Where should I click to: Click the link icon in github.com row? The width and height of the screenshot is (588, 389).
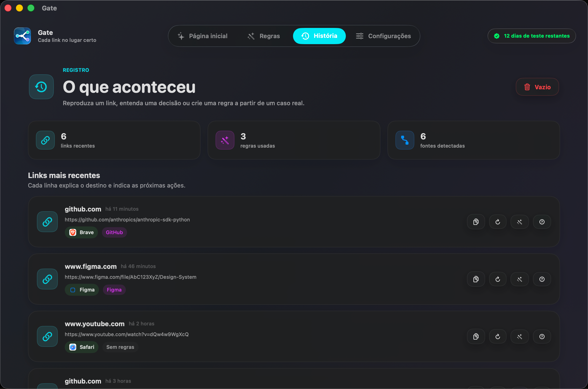click(47, 222)
